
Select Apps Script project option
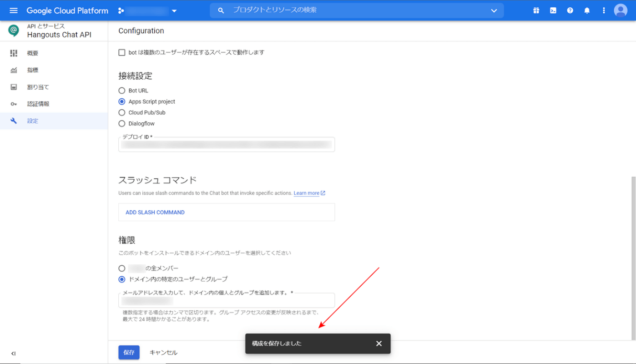point(121,101)
